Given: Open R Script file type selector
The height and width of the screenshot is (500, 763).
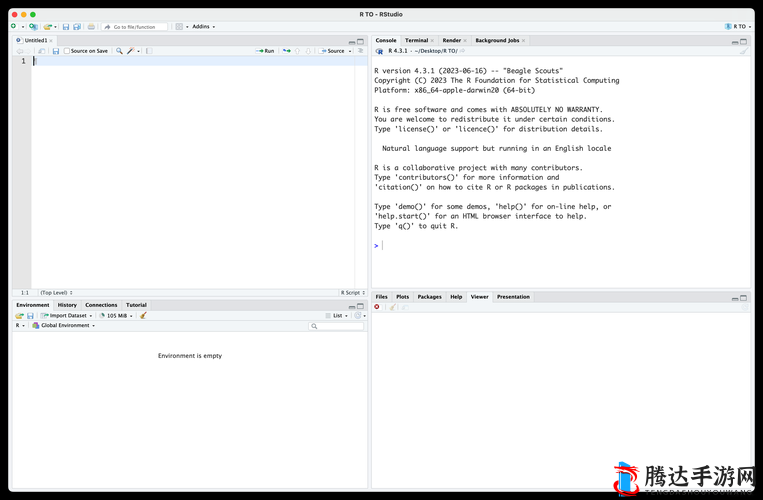Looking at the screenshot, I should tap(353, 293).
